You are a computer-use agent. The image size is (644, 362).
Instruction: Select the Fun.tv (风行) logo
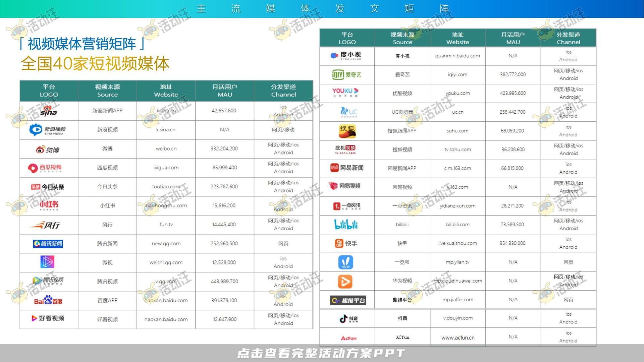coord(45,225)
